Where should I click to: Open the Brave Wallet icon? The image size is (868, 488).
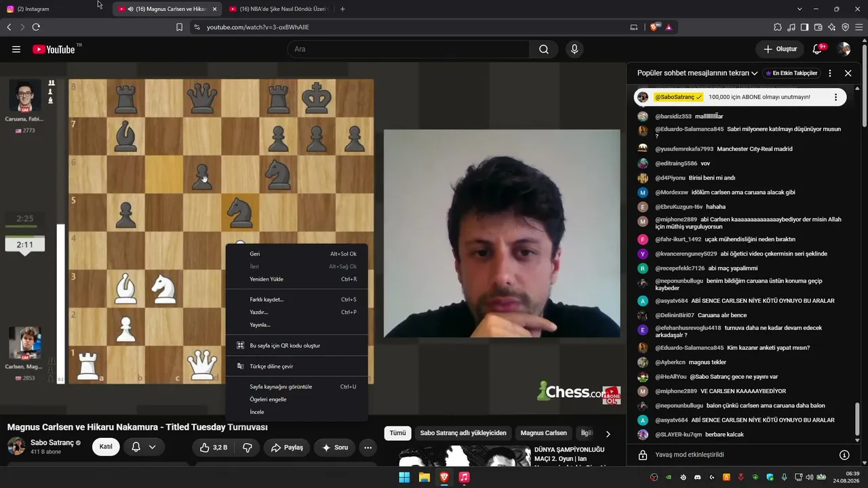[x=818, y=27]
